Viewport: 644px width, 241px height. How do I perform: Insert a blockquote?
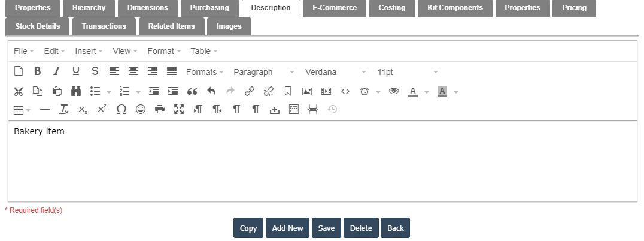(192, 92)
